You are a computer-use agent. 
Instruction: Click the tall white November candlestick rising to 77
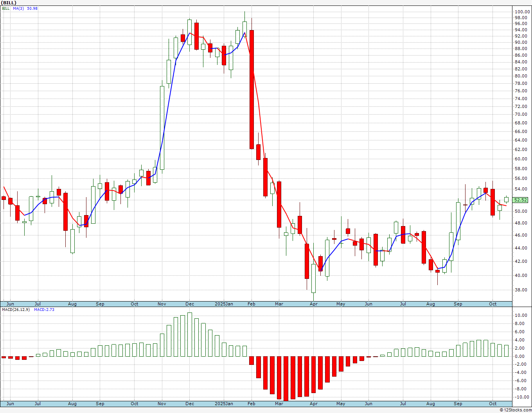coord(162,127)
